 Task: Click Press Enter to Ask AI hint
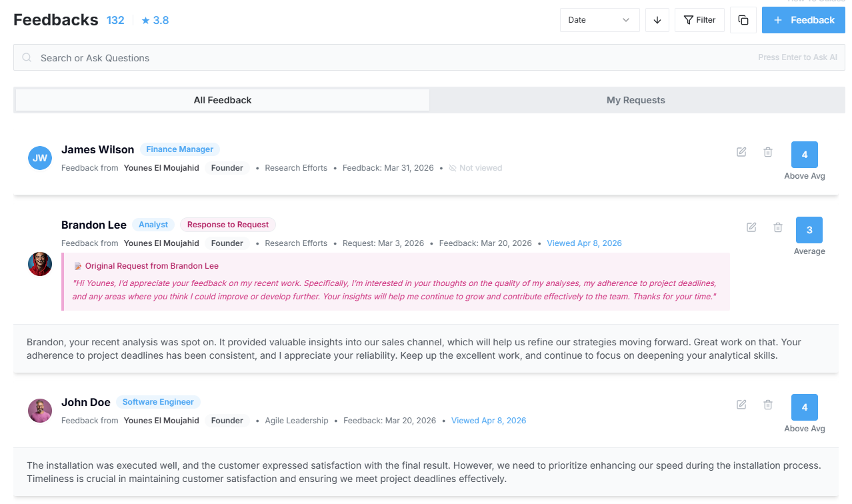pyautogui.click(x=797, y=57)
